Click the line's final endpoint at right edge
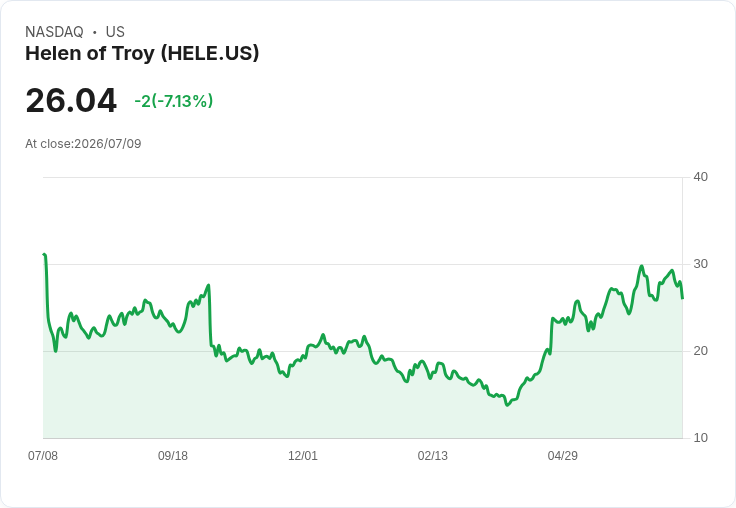This screenshot has height=508, width=736. click(x=682, y=298)
